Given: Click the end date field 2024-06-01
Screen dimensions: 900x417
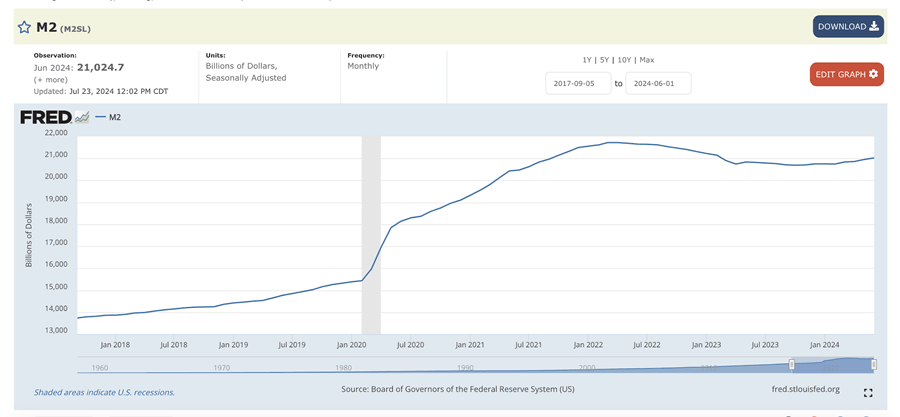Looking at the screenshot, I should click(657, 83).
